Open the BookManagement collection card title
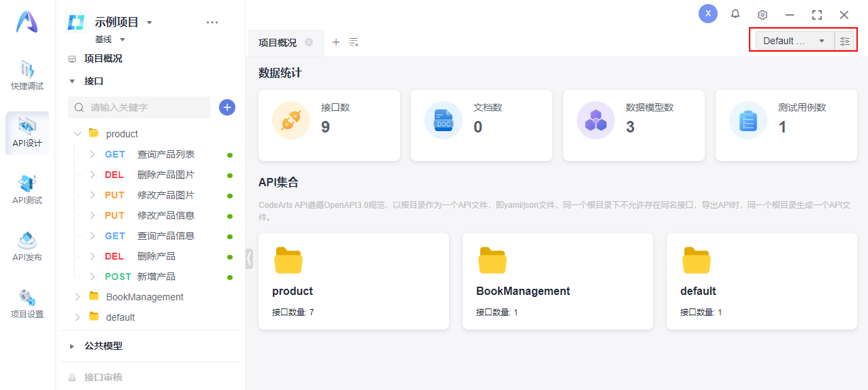The width and height of the screenshot is (868, 390). 523,291
